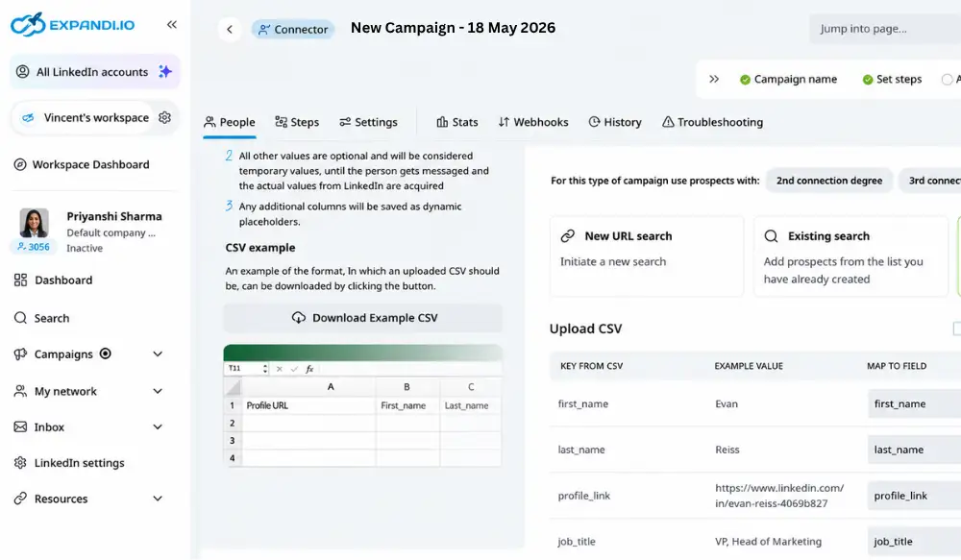The width and height of the screenshot is (961, 560).
Task: Expand the campaign progress panel double-arrow
Action: coord(714,79)
